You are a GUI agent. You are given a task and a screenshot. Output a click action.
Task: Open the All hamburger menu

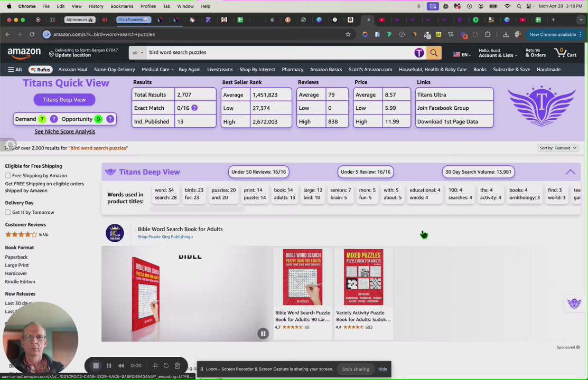15,70
